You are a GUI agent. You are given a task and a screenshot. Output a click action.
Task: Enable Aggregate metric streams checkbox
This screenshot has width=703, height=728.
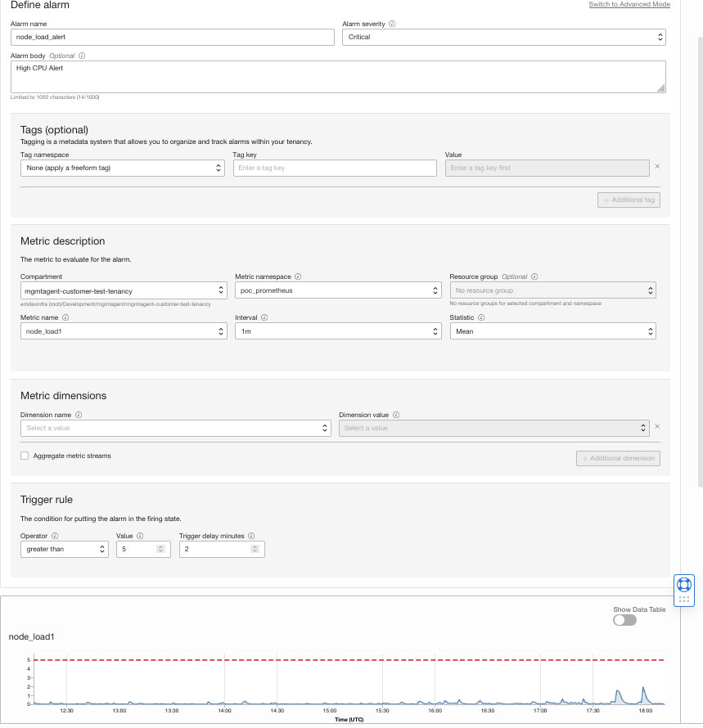(25, 456)
